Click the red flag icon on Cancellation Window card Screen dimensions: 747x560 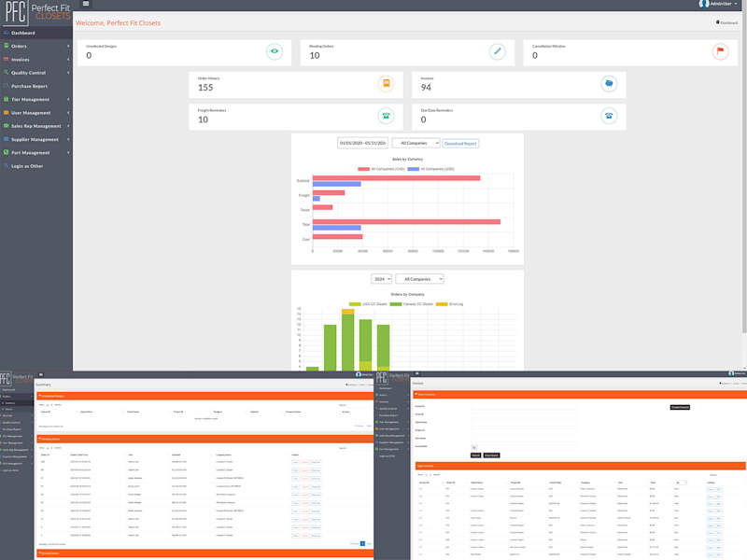tap(720, 51)
